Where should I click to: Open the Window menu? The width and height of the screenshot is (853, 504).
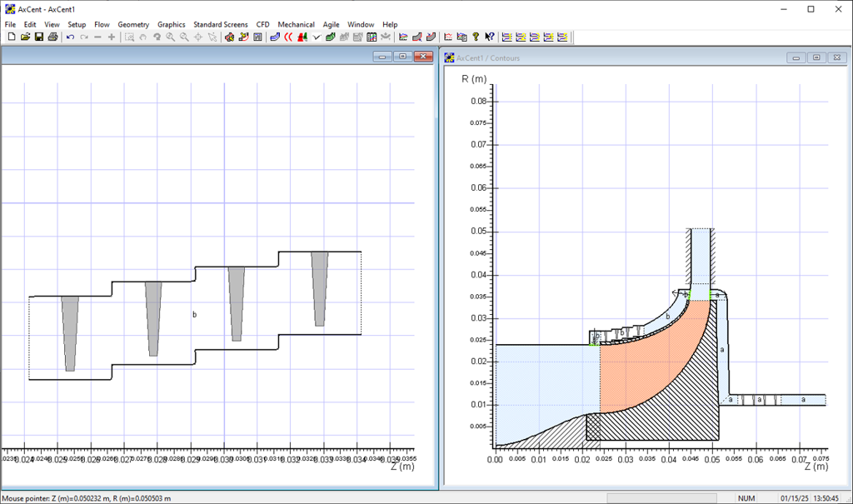[361, 24]
